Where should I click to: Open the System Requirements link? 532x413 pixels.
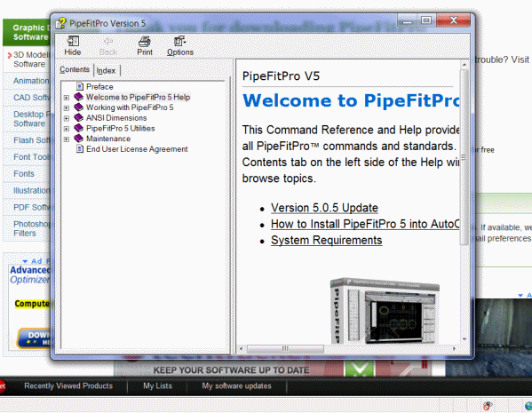[326, 241]
